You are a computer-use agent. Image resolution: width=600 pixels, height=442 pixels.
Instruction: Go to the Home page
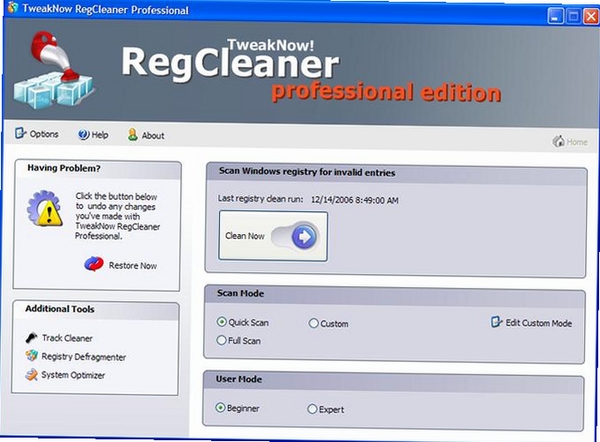(x=570, y=142)
